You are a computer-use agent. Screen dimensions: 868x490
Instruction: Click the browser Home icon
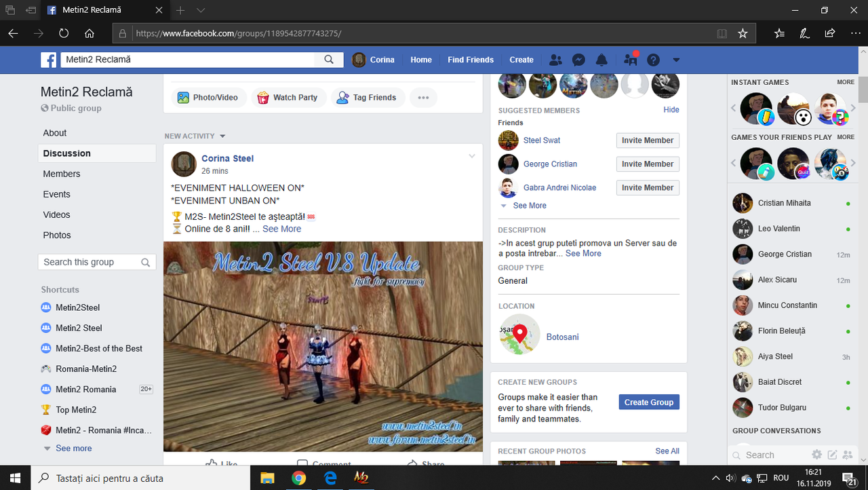(89, 33)
